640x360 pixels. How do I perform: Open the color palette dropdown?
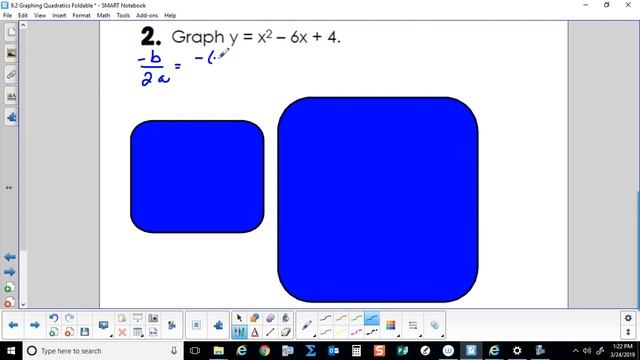391,325
